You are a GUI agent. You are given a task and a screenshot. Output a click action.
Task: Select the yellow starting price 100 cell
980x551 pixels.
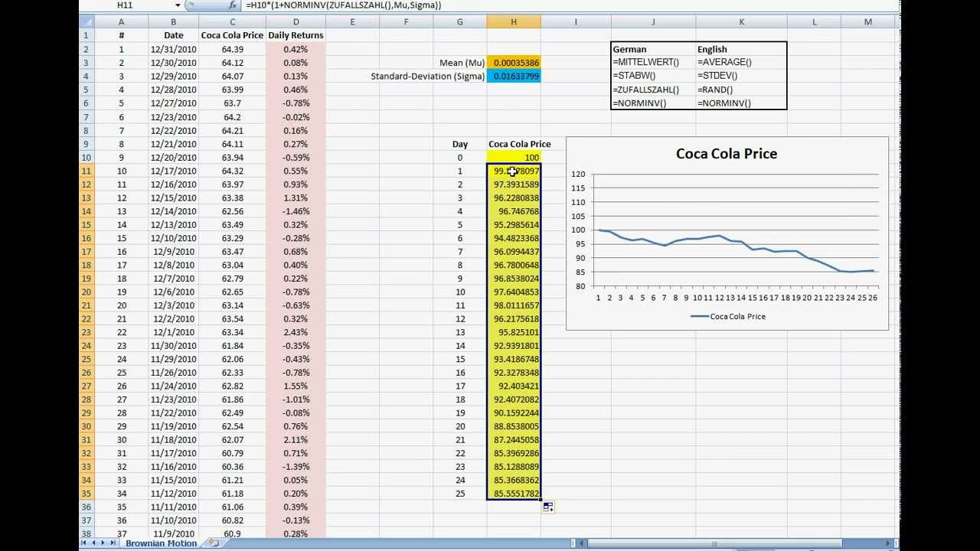coord(514,157)
